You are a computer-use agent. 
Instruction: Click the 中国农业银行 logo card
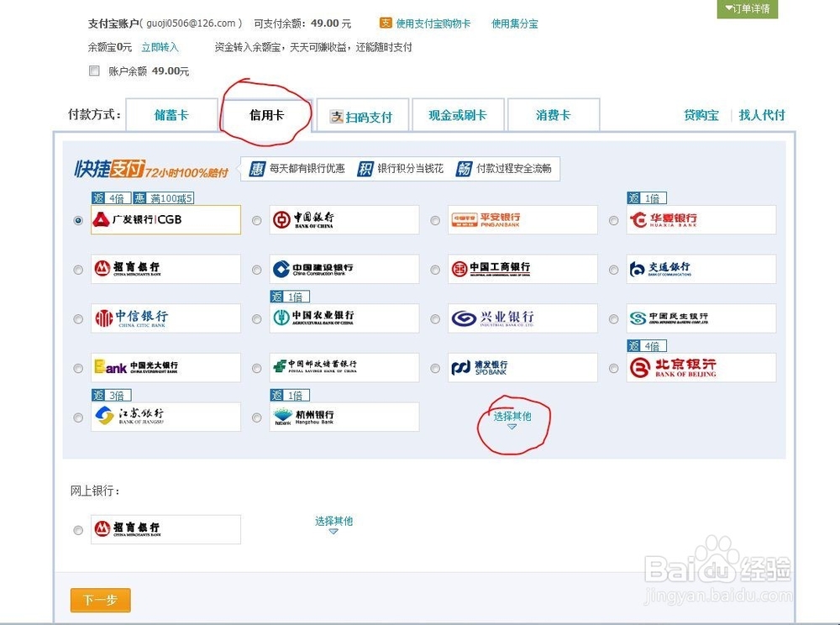pos(344,318)
